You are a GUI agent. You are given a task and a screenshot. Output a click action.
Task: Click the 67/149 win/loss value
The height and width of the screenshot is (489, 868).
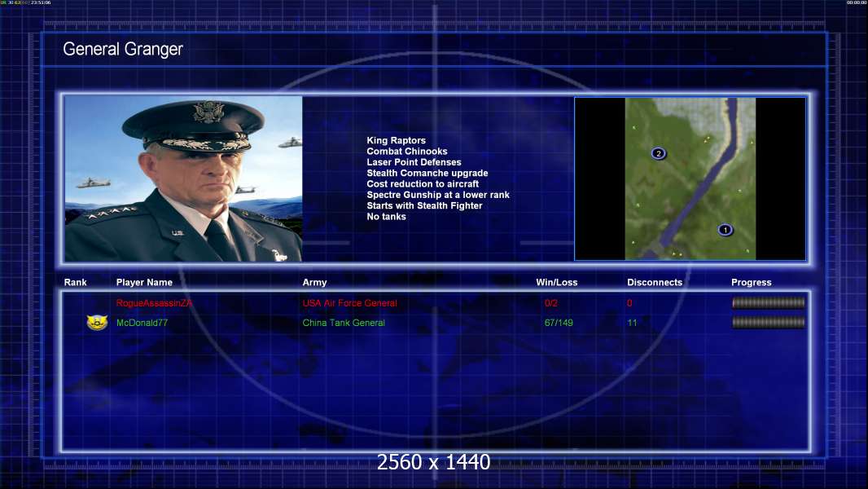559,323
